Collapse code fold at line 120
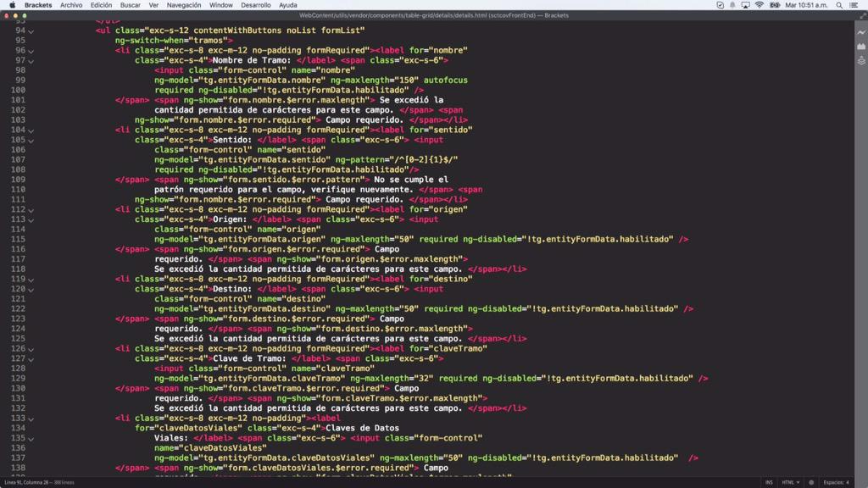This screenshot has height=488, width=868. [x=31, y=290]
